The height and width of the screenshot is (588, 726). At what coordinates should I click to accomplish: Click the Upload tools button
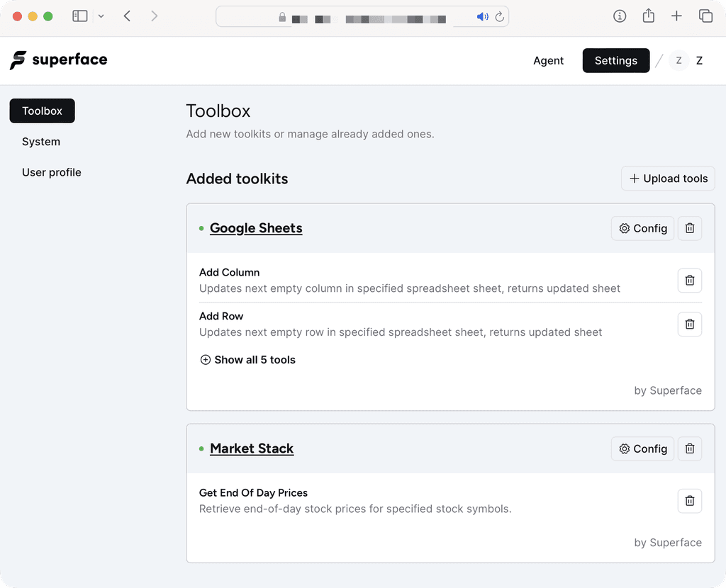point(667,179)
